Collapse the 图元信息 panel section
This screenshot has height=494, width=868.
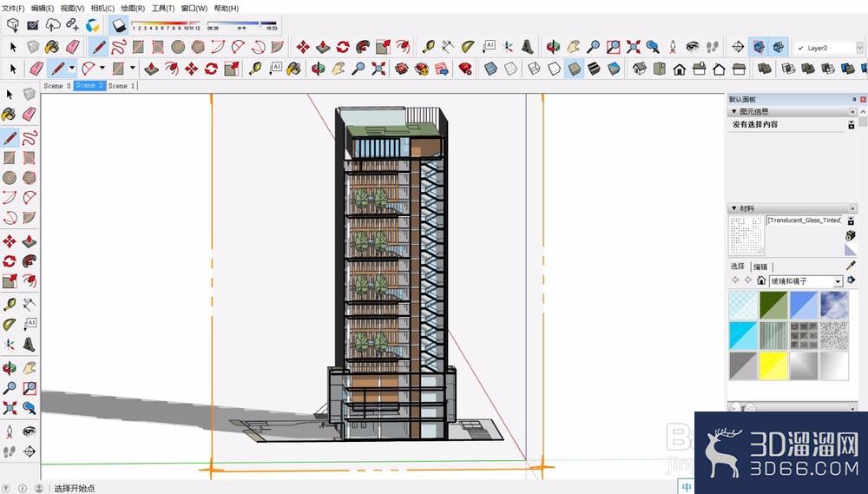pyautogui.click(x=734, y=112)
